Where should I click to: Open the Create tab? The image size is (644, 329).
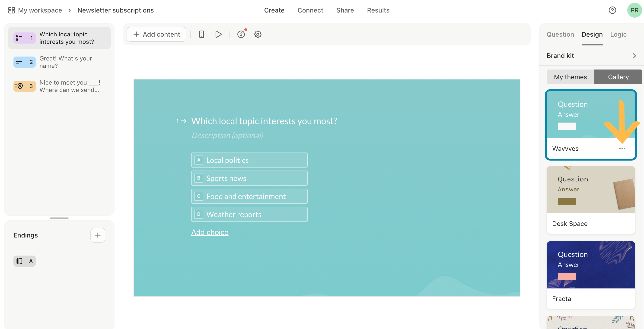pyautogui.click(x=274, y=10)
